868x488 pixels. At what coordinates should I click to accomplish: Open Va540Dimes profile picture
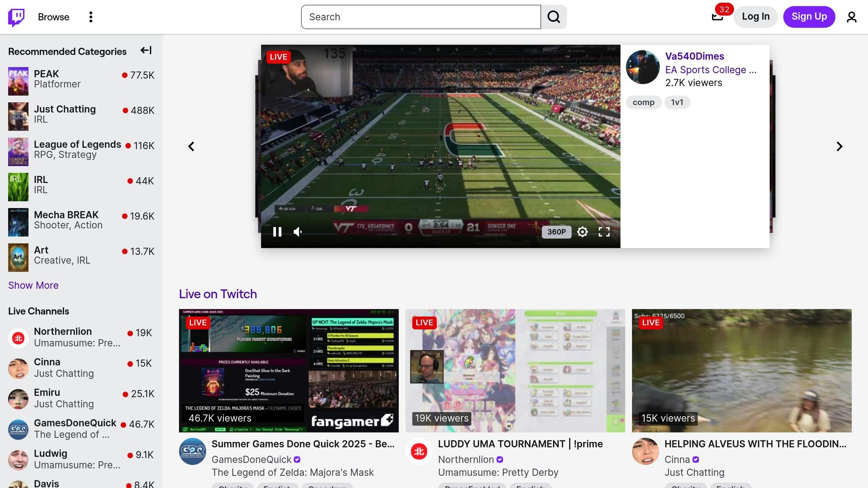tap(643, 67)
